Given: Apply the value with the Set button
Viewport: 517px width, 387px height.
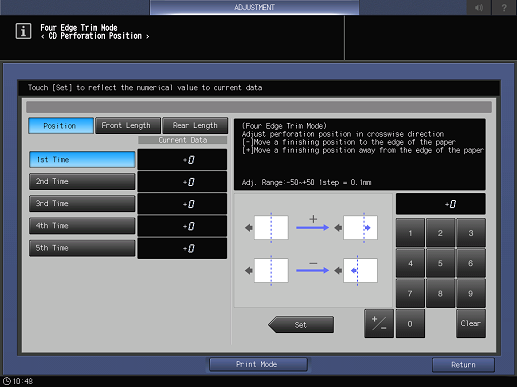Looking at the screenshot, I should click(x=301, y=325).
